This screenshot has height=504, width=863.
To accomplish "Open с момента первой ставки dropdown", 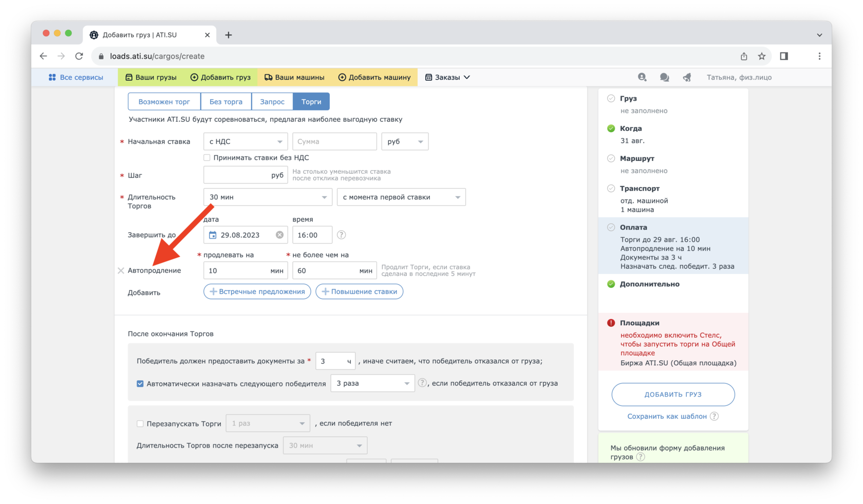I will (x=401, y=197).
